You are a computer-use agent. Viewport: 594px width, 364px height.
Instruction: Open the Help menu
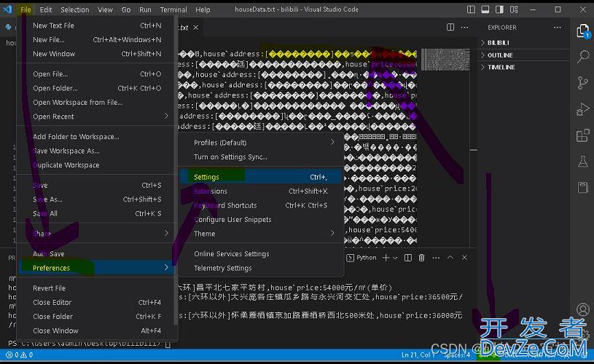[203, 9]
